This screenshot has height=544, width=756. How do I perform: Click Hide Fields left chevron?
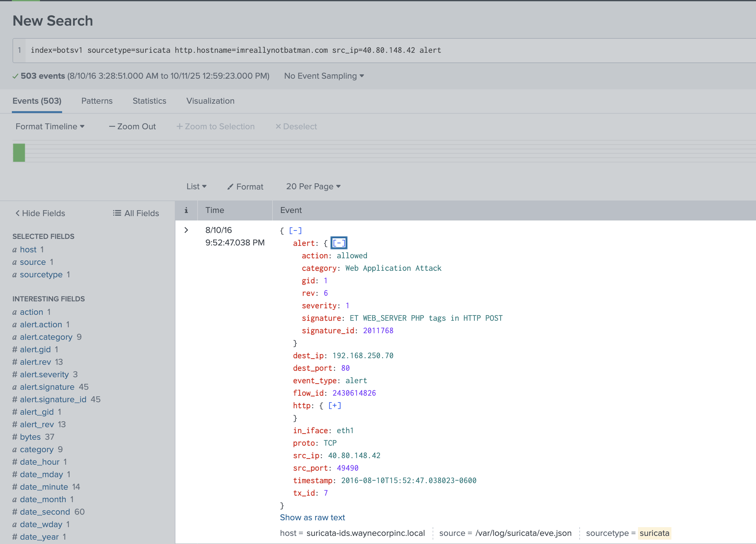click(18, 213)
